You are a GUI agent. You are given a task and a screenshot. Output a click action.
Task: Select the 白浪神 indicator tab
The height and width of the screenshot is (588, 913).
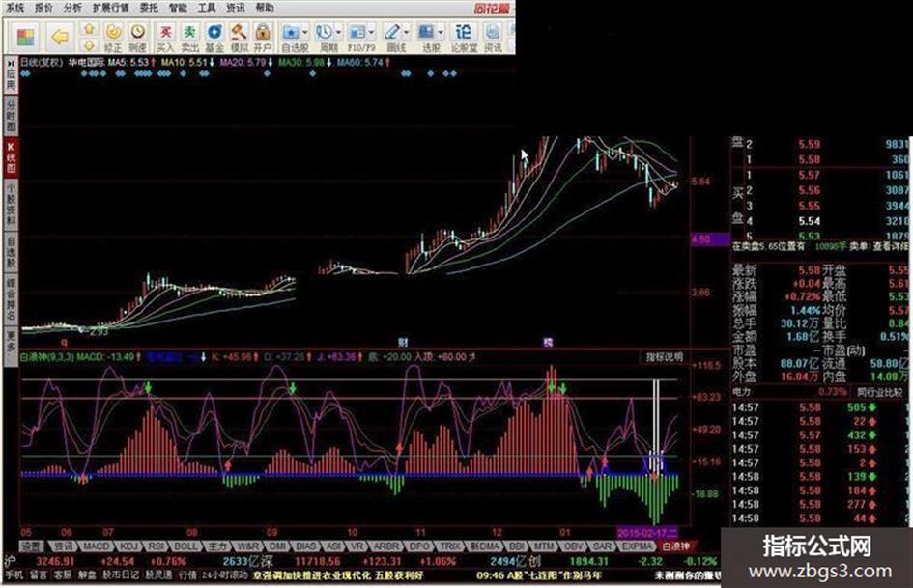click(x=676, y=546)
